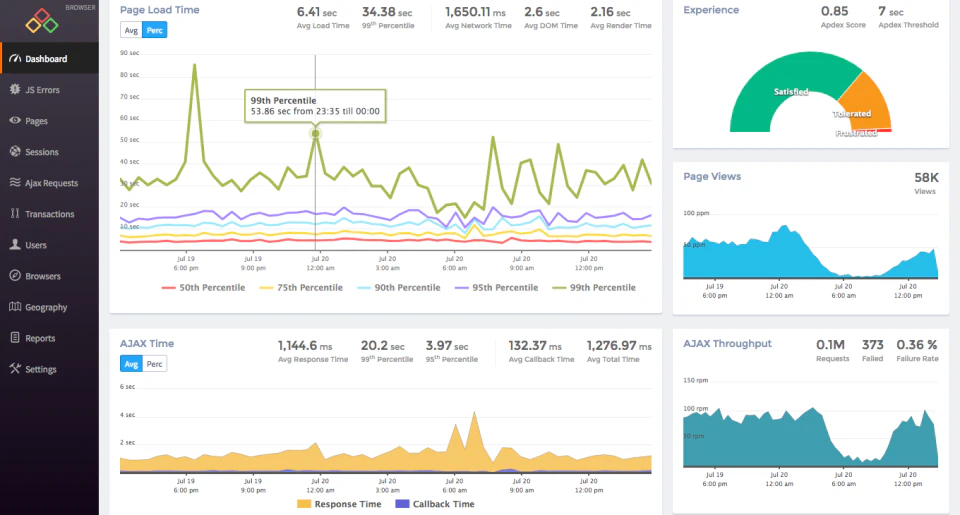This screenshot has height=515, width=960.
Task: Click the Sessions globe icon
Action: 15,152
